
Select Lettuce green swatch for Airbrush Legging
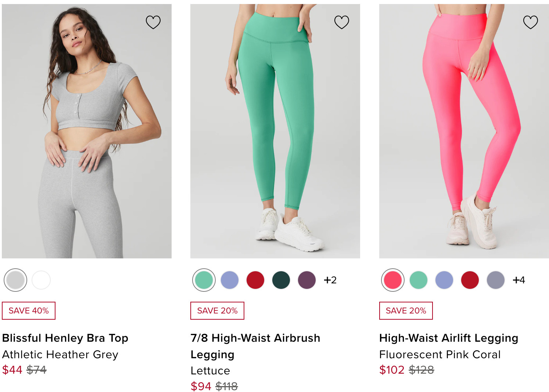pyautogui.click(x=204, y=280)
